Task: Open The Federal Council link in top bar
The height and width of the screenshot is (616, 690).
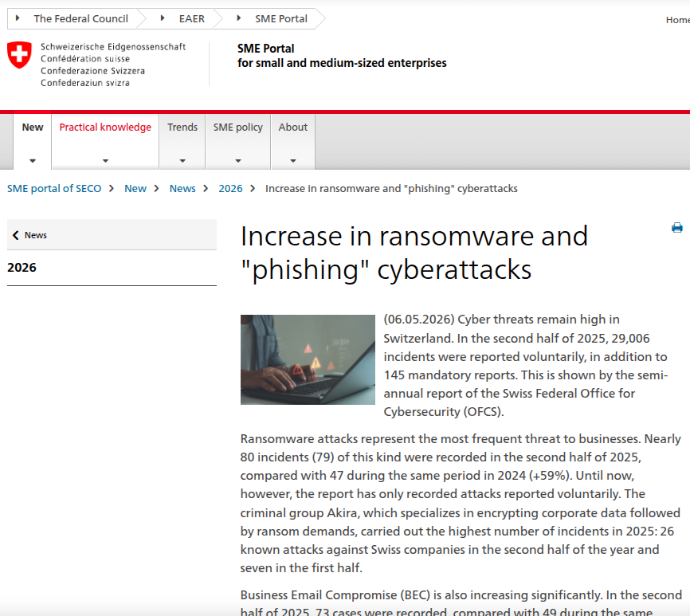Action: [81, 19]
